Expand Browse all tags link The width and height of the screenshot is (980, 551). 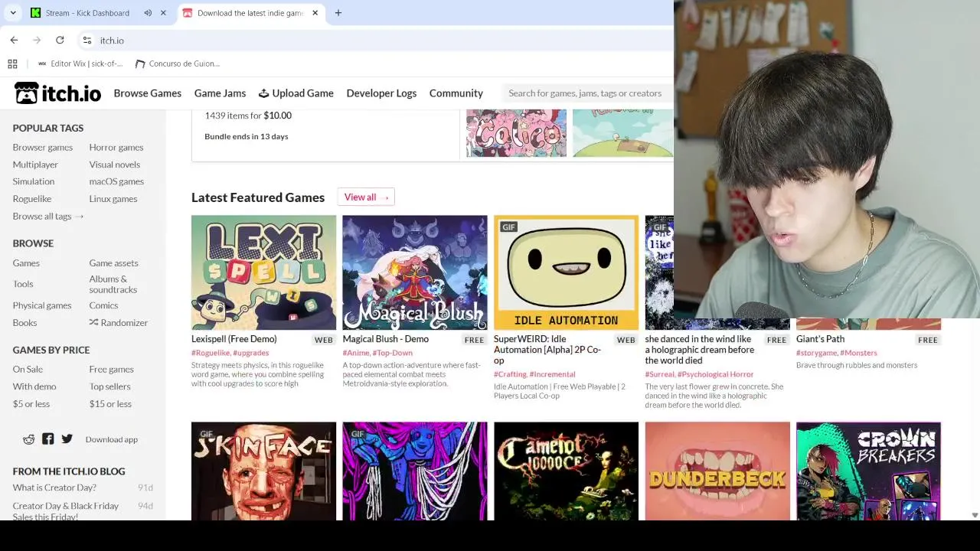point(48,217)
